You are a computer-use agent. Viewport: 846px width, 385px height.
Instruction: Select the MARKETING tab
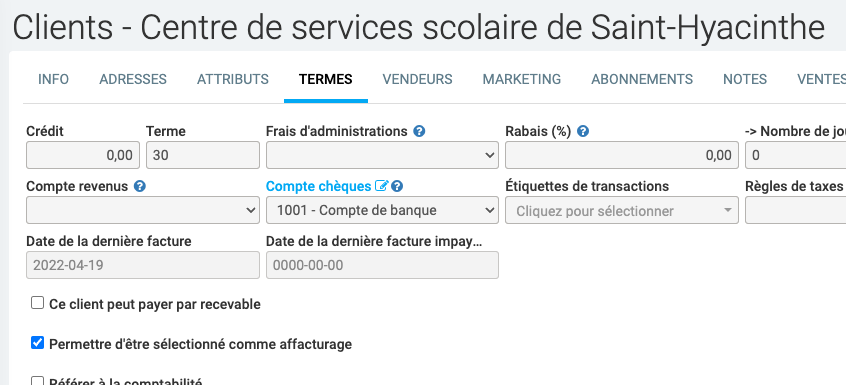click(x=522, y=79)
